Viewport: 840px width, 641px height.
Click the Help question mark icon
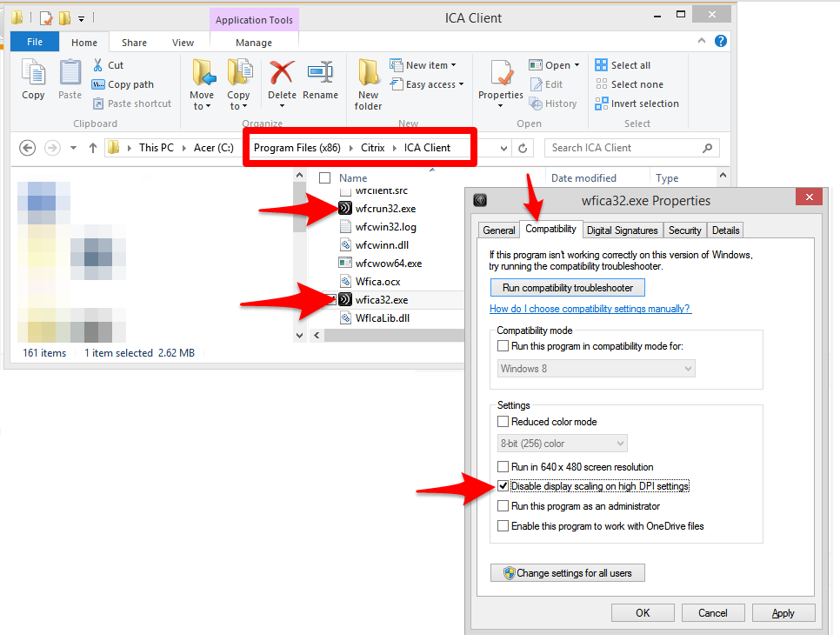point(721,41)
